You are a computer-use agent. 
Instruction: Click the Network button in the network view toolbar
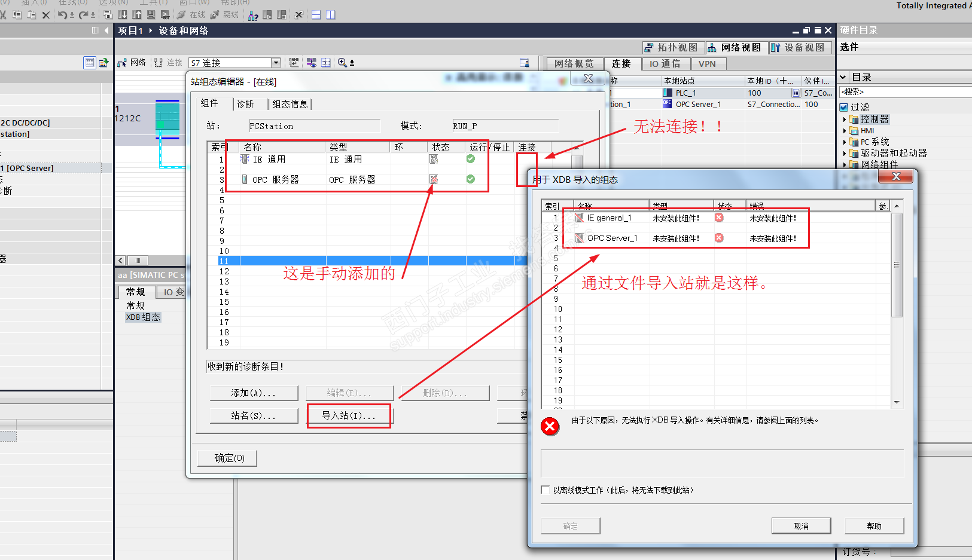[132, 62]
